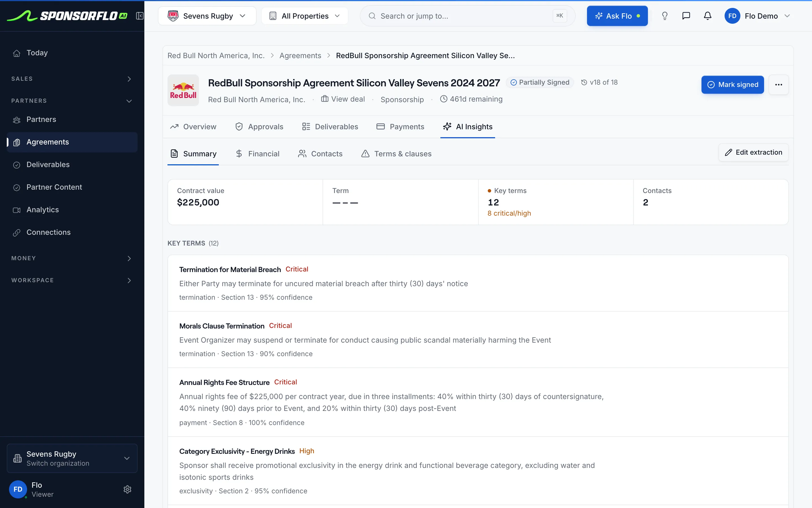The image size is (812, 508).
Task: Switch to the Approvals tab
Action: [x=259, y=127]
